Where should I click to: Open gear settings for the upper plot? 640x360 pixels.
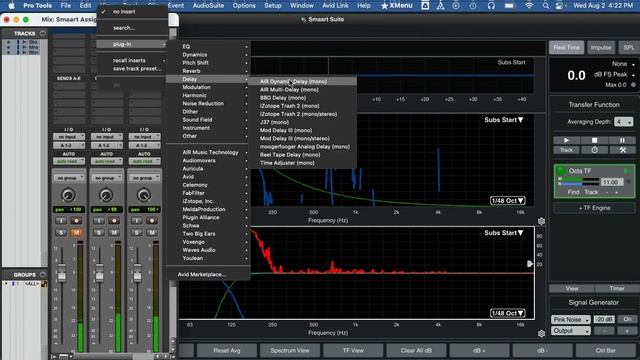pyautogui.click(x=541, y=221)
